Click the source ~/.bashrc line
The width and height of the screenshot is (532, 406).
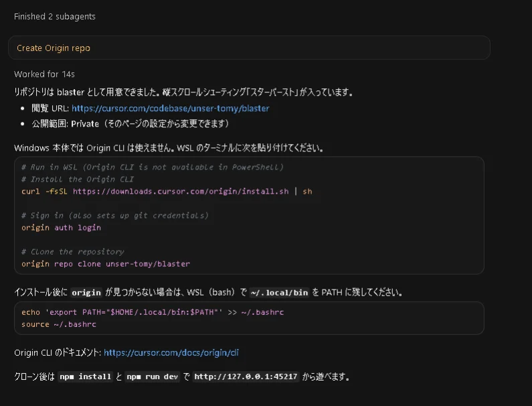tap(59, 324)
